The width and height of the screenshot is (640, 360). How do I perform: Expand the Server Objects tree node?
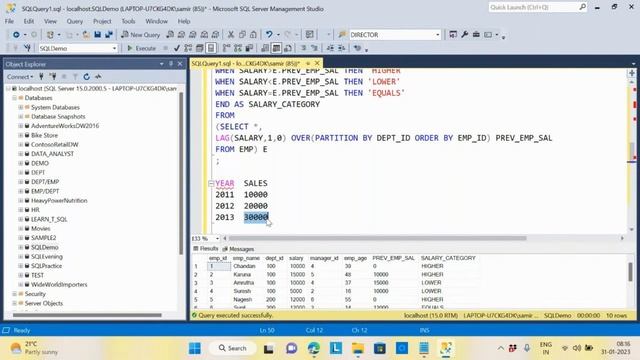tap(14, 303)
